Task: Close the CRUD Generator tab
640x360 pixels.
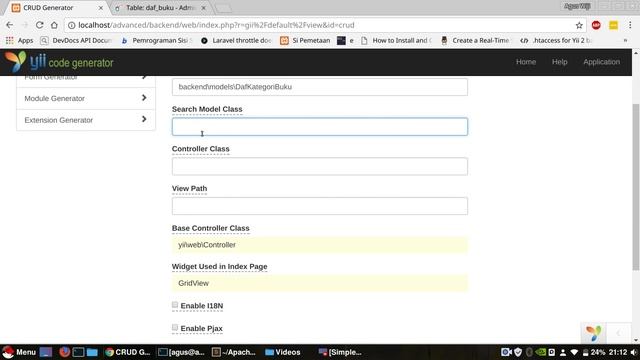Action: (101, 8)
